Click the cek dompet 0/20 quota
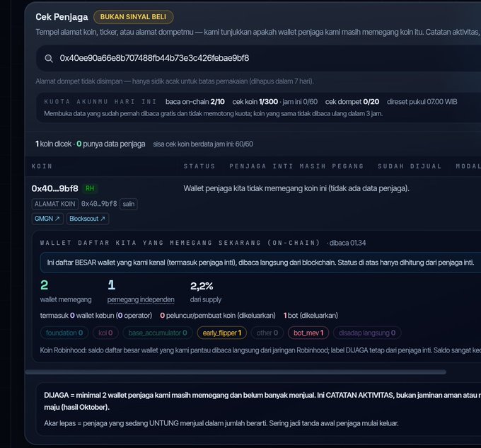This screenshot has height=448, width=481. (x=352, y=102)
